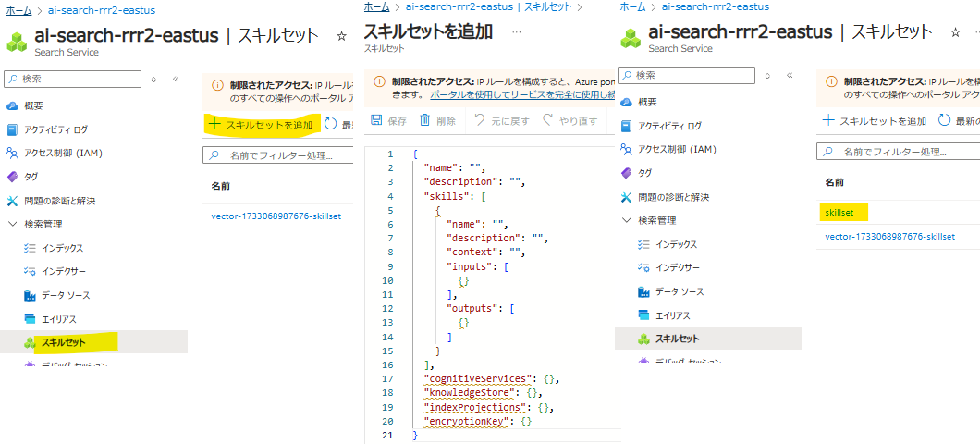Image resolution: width=980 pixels, height=444 pixels.
Task: Click エイリアス icon in left screenshot sidebar
Action: click(30, 319)
